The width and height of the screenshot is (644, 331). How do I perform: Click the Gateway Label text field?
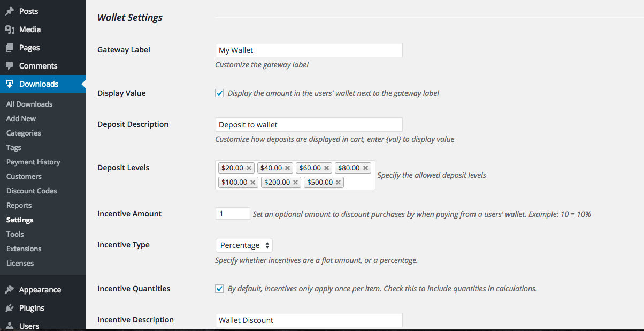coord(309,50)
